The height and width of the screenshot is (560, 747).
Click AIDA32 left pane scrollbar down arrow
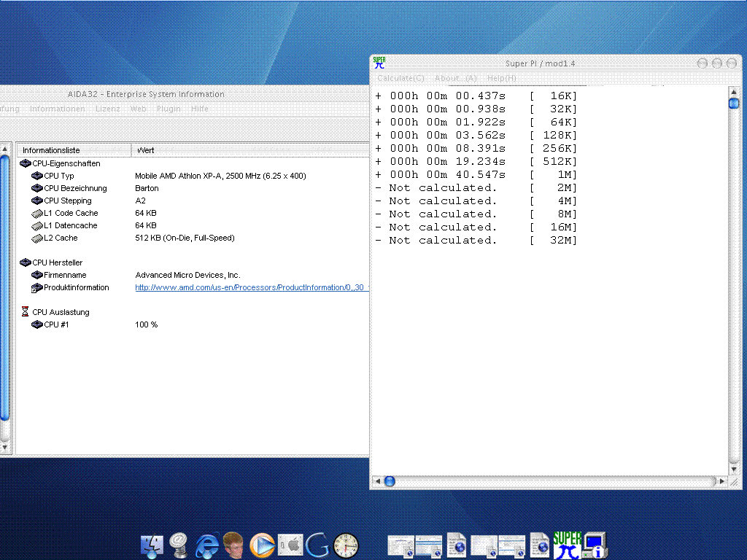pos(4,447)
